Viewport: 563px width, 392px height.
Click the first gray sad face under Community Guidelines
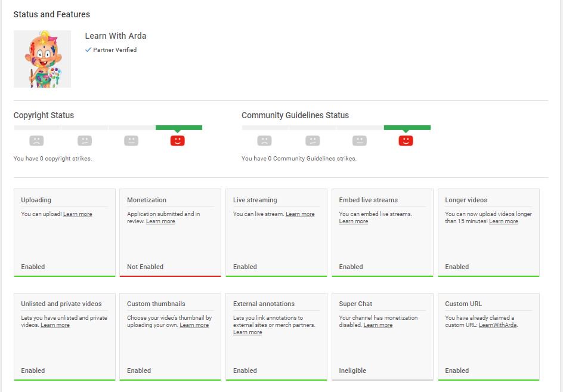[x=265, y=140]
